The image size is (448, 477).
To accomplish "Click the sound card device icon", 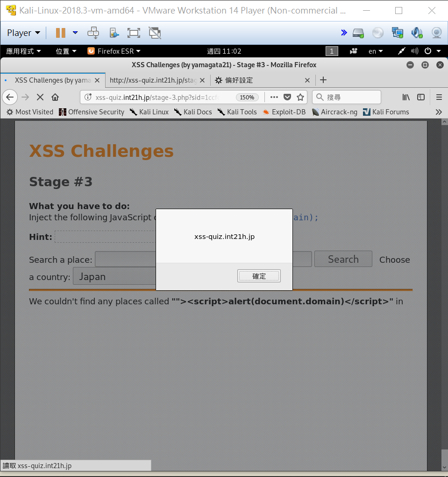I will (x=417, y=33).
